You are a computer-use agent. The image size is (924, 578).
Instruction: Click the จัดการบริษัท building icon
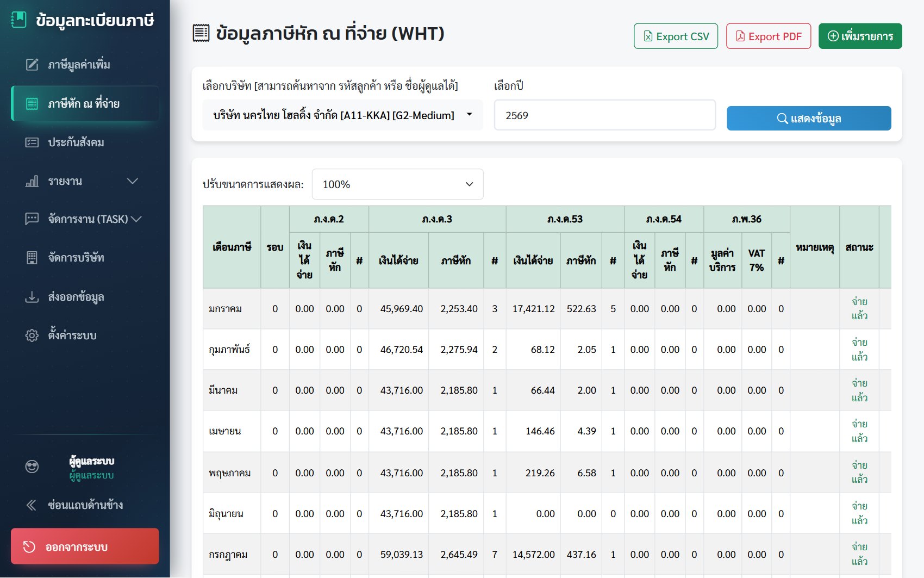(32, 258)
